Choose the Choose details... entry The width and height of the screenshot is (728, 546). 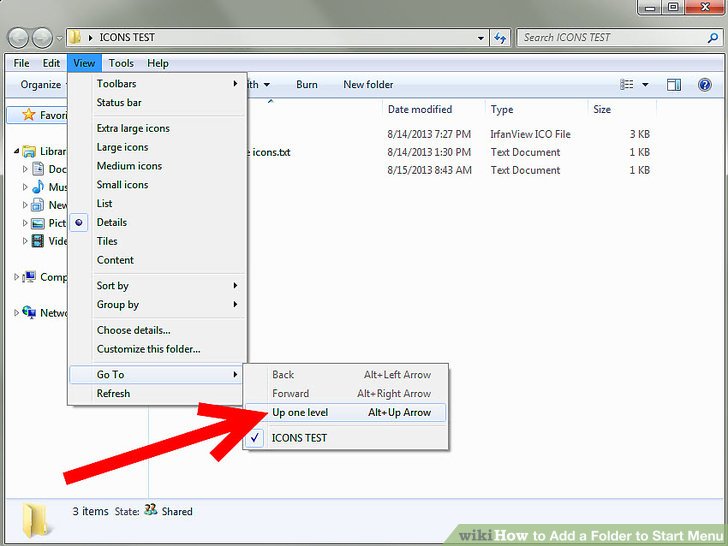157,330
